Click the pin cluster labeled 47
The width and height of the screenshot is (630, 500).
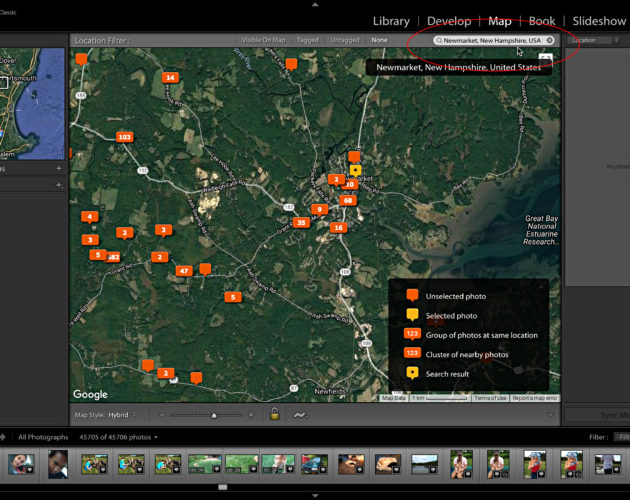click(x=184, y=271)
